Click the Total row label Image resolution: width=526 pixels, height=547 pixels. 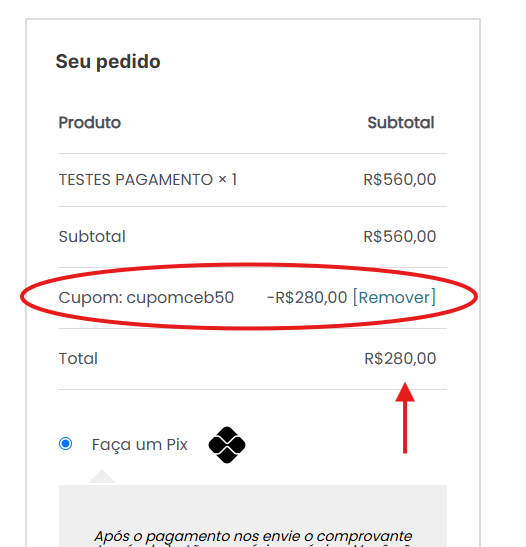click(x=78, y=359)
